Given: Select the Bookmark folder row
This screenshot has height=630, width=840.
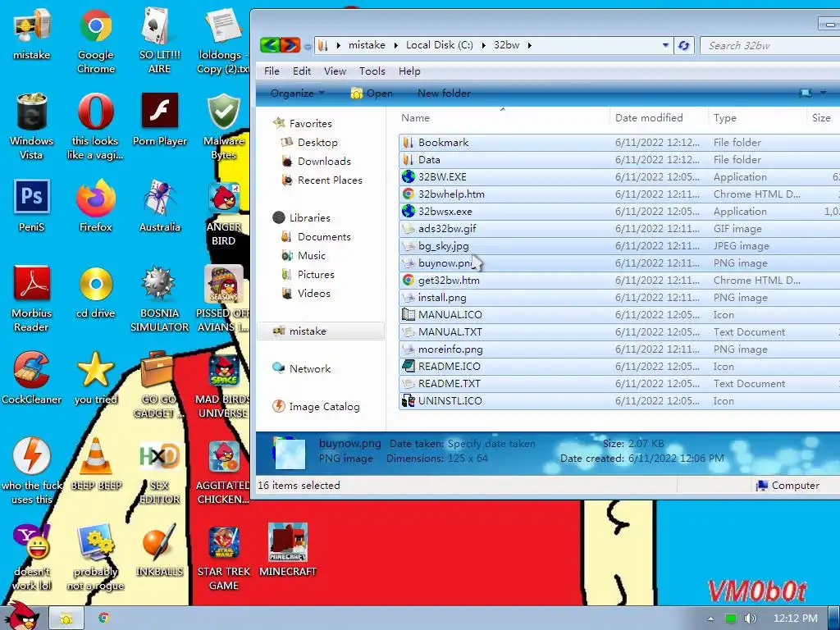Looking at the screenshot, I should click(619, 143).
